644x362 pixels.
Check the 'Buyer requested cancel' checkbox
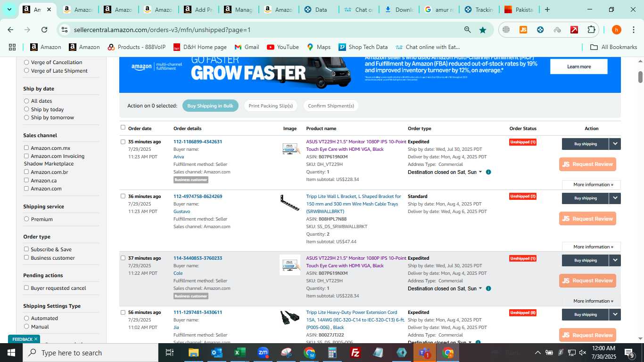[x=26, y=288]
